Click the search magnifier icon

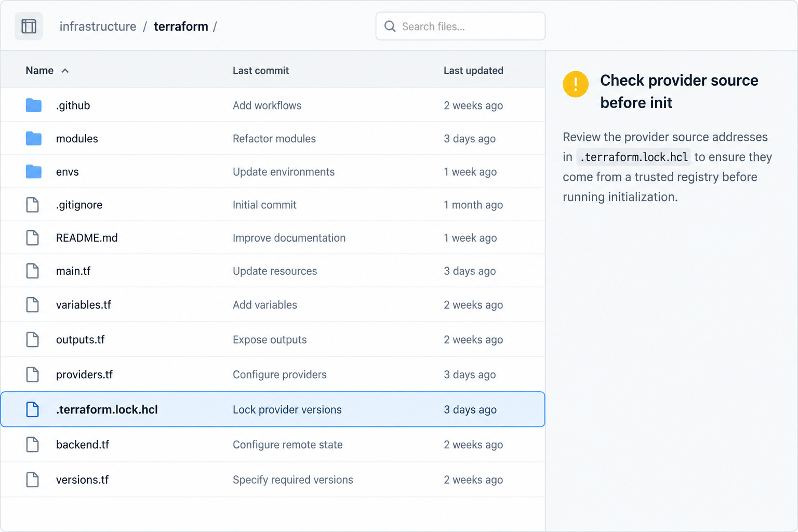[390, 26]
